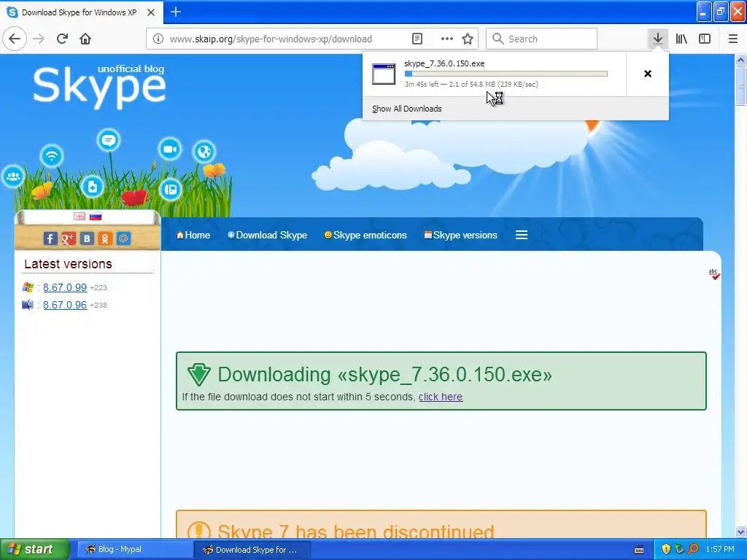The height and width of the screenshot is (560, 747).
Task: Toggle reader view in address bar
Action: click(417, 39)
